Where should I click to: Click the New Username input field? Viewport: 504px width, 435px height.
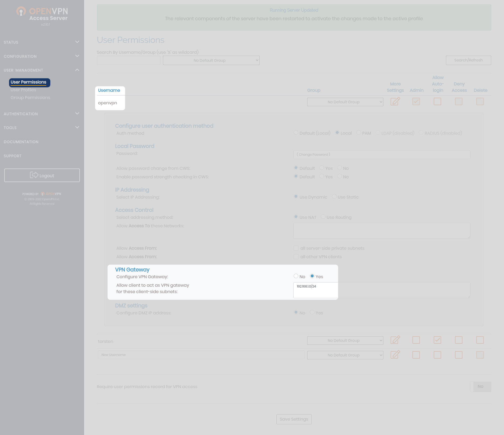(x=201, y=355)
